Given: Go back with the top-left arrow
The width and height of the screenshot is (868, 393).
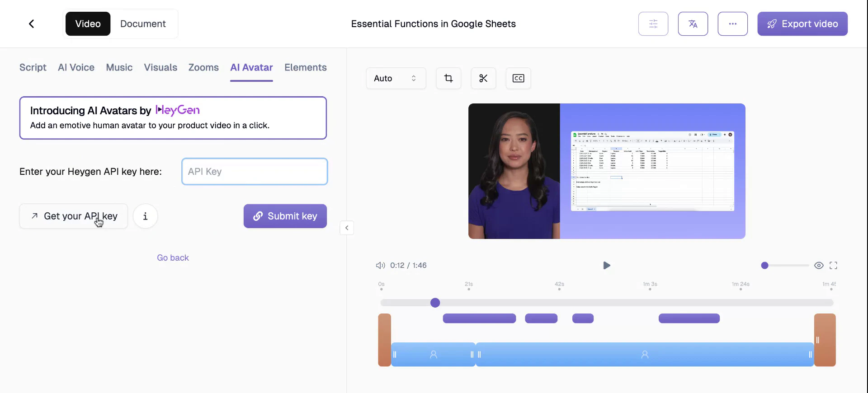Looking at the screenshot, I should click(32, 24).
